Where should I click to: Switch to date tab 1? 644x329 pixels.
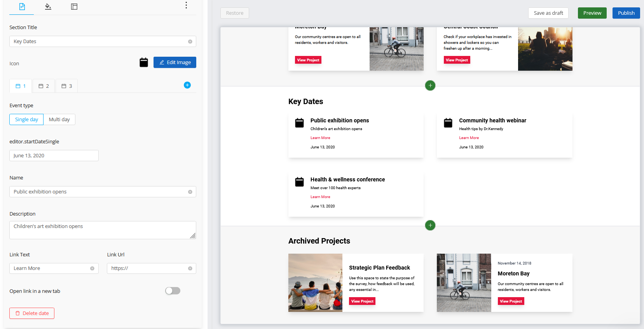pos(21,86)
